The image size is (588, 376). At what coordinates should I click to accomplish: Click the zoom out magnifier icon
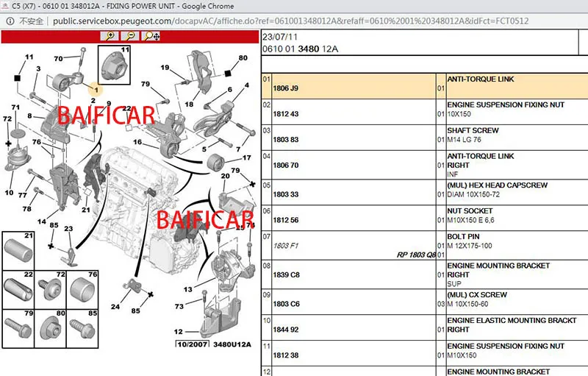tap(130, 36)
